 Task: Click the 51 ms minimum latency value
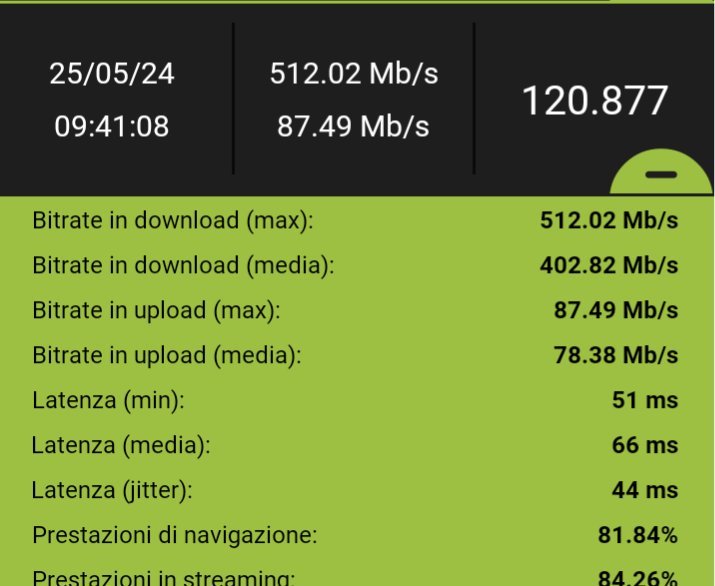(x=645, y=400)
